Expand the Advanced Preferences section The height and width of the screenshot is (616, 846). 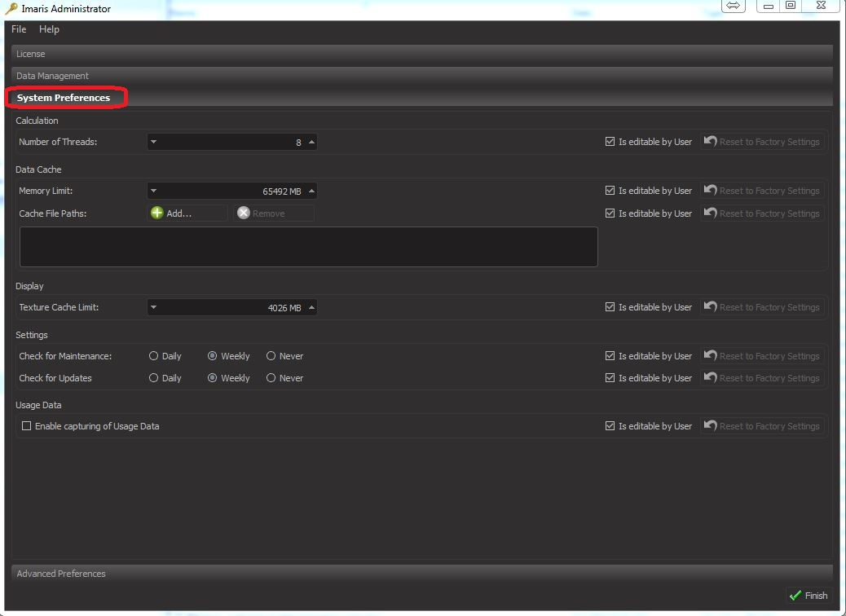click(61, 574)
